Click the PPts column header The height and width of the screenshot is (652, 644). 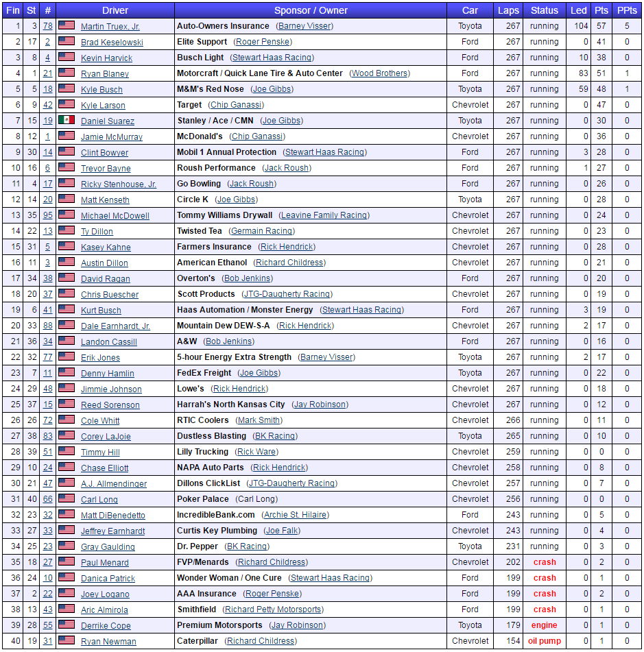[x=627, y=10]
